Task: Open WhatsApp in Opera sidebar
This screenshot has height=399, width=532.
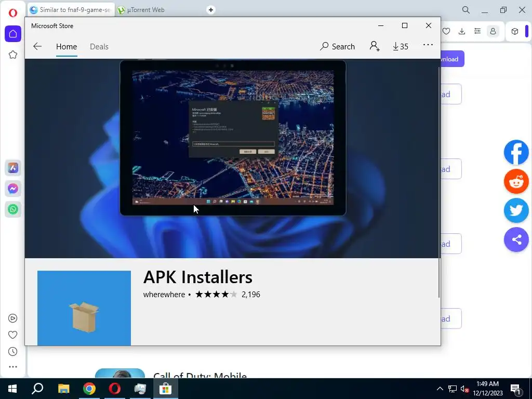Action: click(13, 209)
